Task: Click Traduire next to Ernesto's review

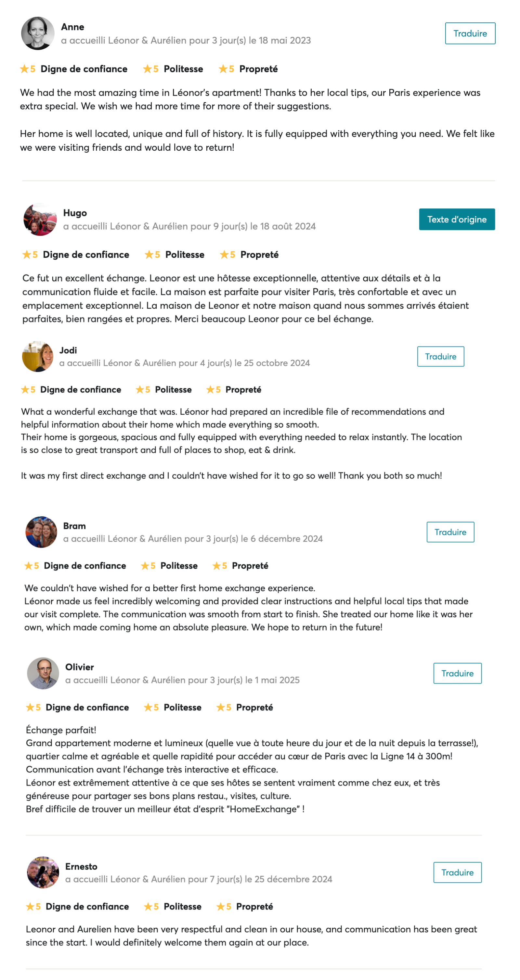Action: click(457, 872)
